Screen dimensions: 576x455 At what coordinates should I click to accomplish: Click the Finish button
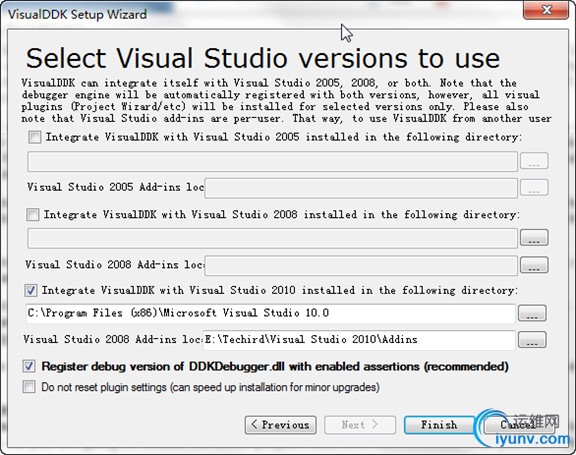pyautogui.click(x=439, y=425)
